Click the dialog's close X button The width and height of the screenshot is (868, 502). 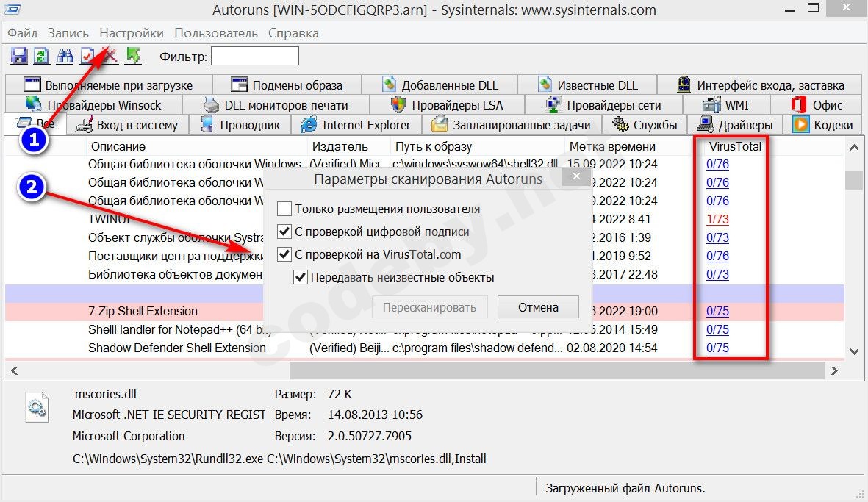576,177
